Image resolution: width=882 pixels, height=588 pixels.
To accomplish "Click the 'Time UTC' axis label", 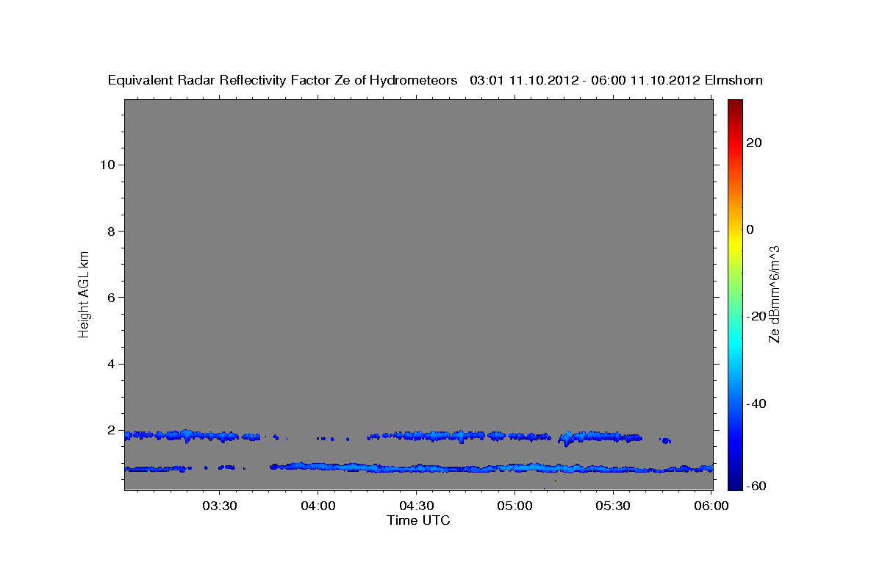I will pos(418,520).
